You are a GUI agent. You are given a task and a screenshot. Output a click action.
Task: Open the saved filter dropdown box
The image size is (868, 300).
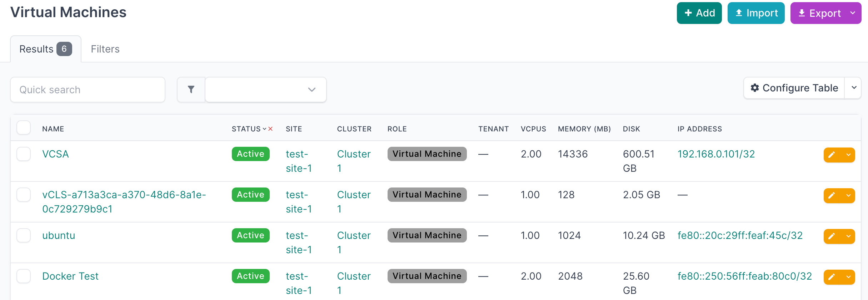click(x=265, y=90)
